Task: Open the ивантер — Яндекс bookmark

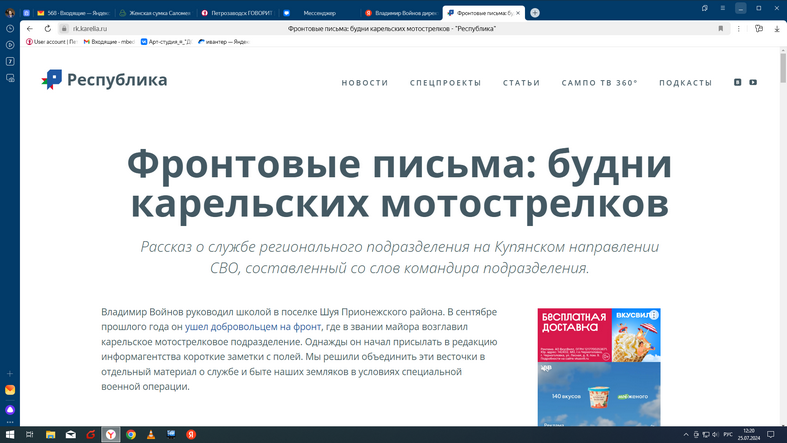Action: click(x=224, y=42)
